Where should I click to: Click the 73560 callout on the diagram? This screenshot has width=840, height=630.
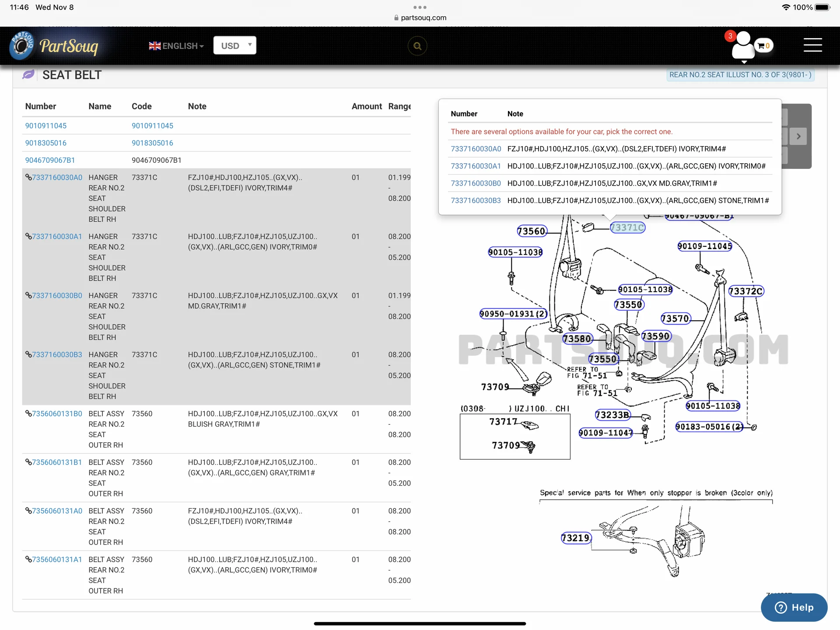(x=532, y=231)
